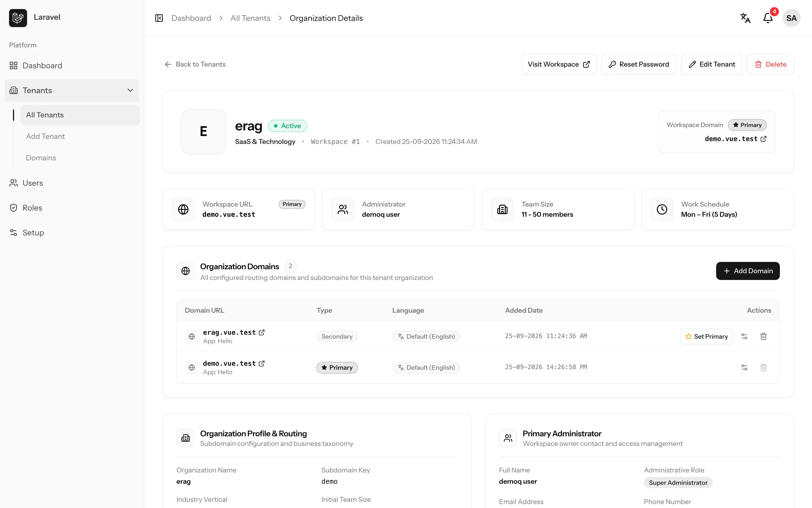Click the users icon in Administrator card

tap(343, 209)
